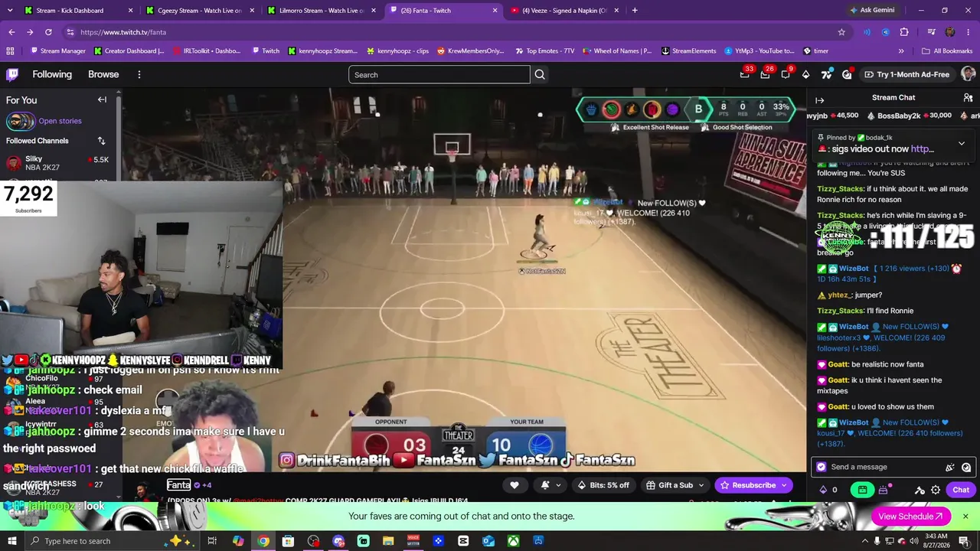
Task: Open notifications with 9 badge
Action: (786, 74)
